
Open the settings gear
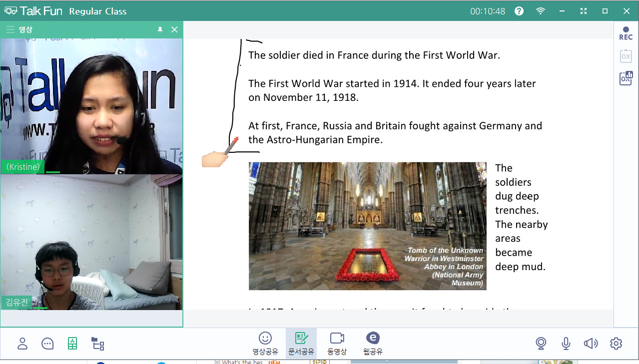616,344
